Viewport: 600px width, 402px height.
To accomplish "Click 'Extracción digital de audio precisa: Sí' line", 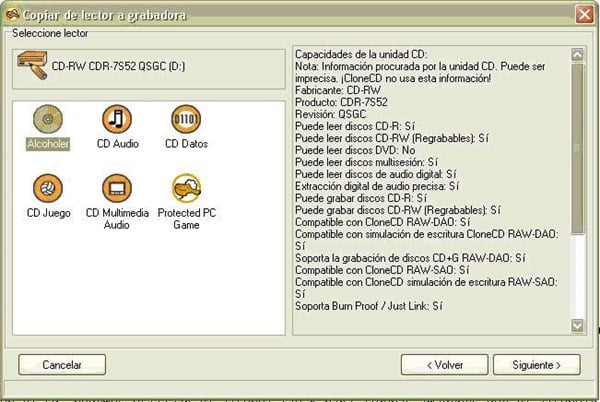I will click(x=377, y=186).
